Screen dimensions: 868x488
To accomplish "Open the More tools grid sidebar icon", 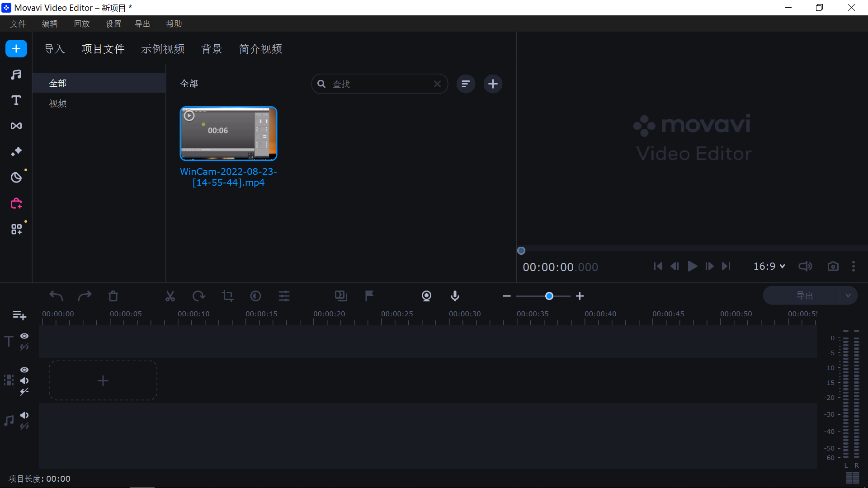I will [16, 229].
